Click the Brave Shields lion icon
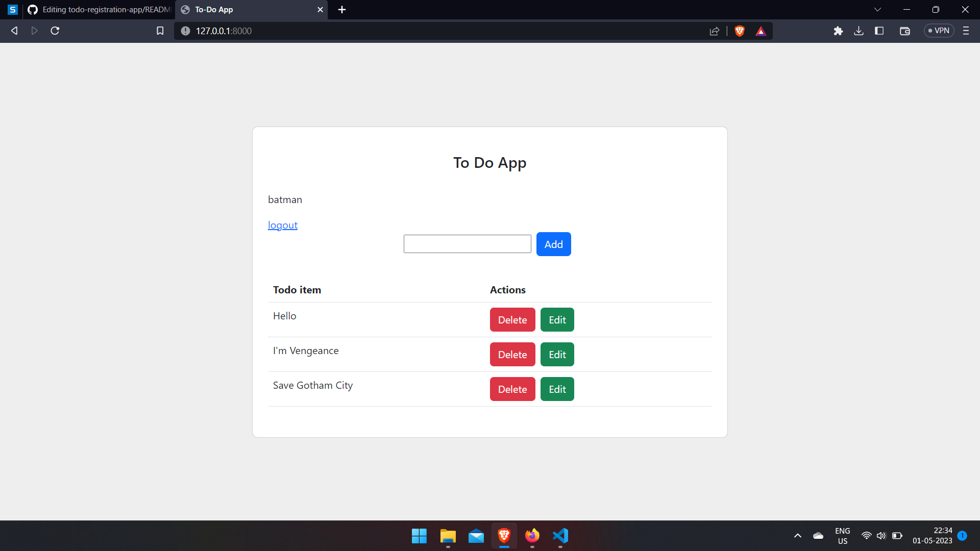 740,31
